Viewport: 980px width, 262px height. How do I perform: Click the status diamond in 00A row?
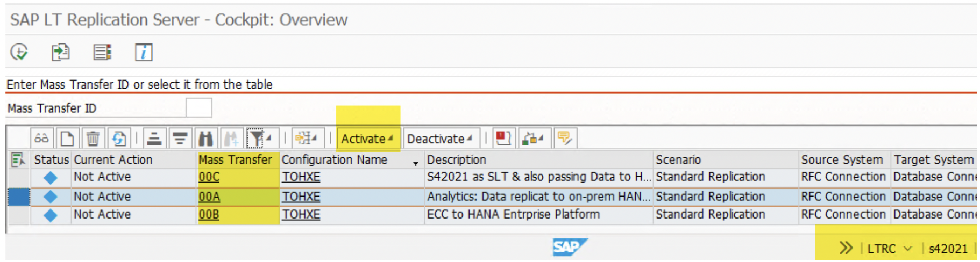pyautogui.click(x=51, y=197)
